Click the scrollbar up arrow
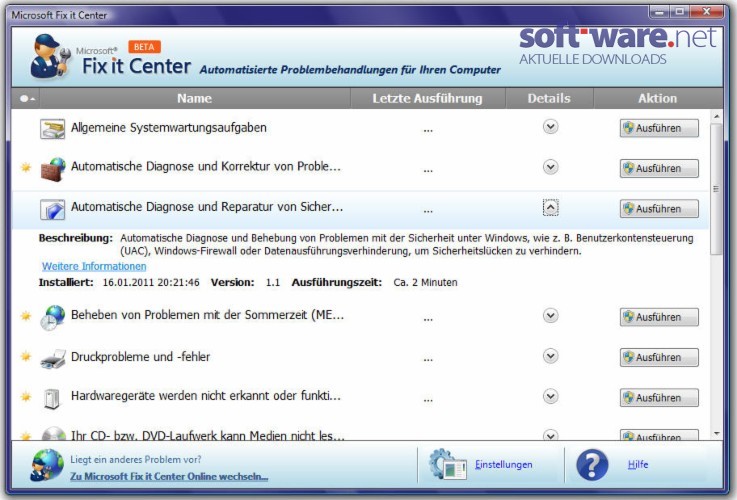The height and width of the screenshot is (500, 737). point(716,116)
